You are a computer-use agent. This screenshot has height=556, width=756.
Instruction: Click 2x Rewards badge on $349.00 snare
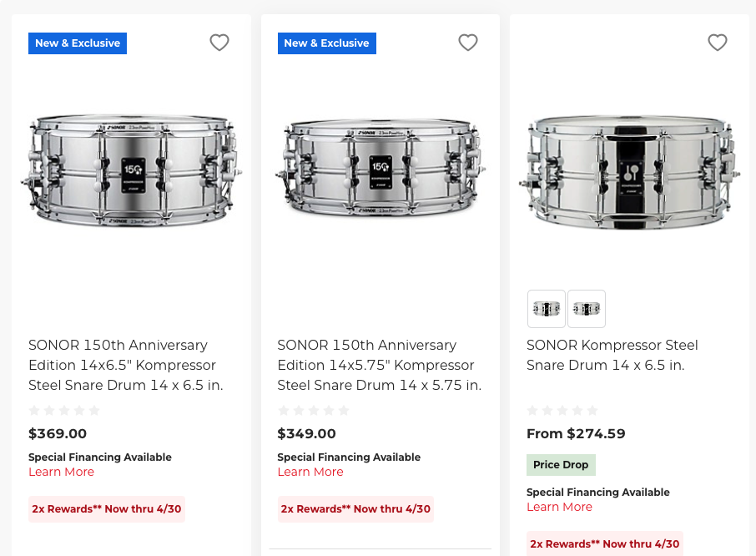355,508
